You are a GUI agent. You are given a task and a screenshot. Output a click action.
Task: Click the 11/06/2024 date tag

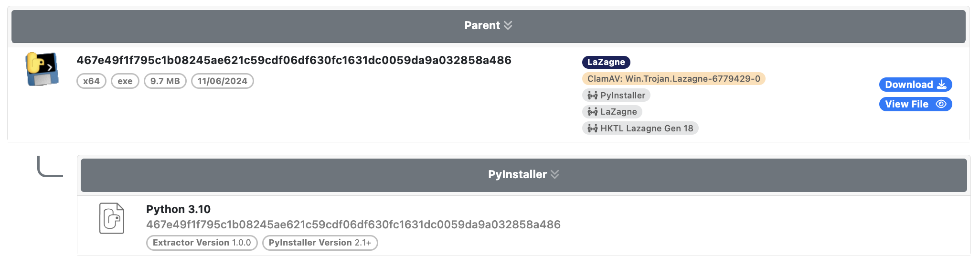[x=222, y=81]
